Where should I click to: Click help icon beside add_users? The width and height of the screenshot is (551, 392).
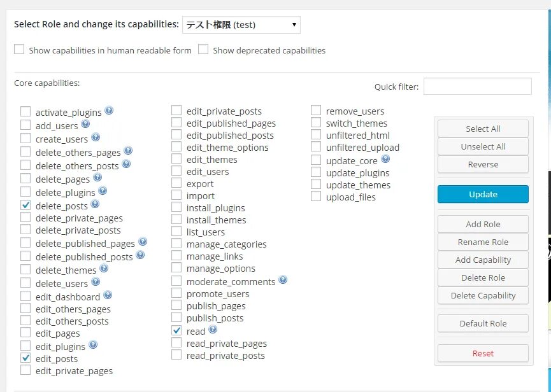point(85,124)
